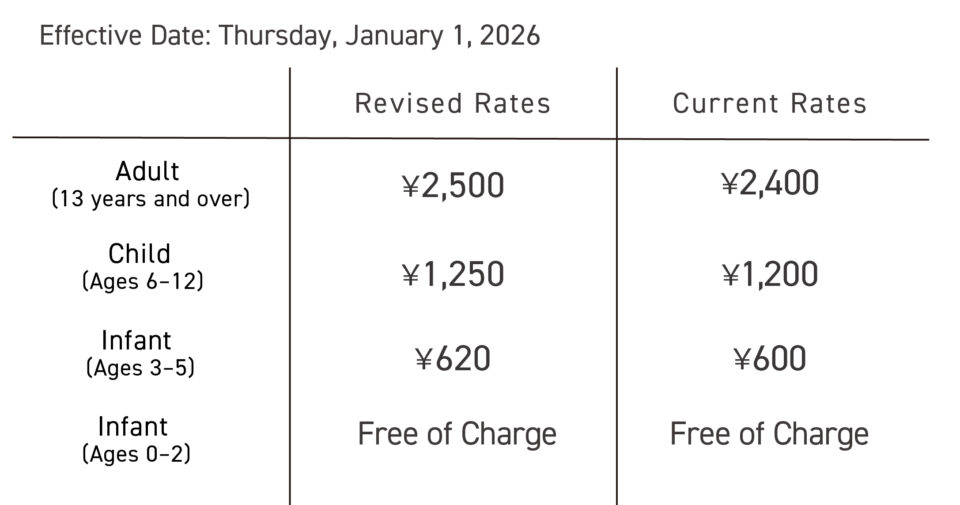Click the "(13 years and over)" note
960x505 pixels.
point(150,198)
